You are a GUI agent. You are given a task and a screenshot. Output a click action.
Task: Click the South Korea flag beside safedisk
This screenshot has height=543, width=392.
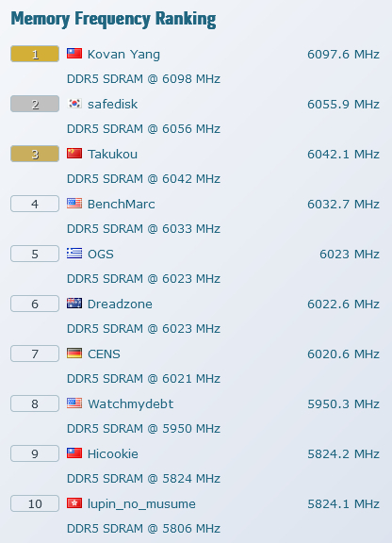coord(74,103)
